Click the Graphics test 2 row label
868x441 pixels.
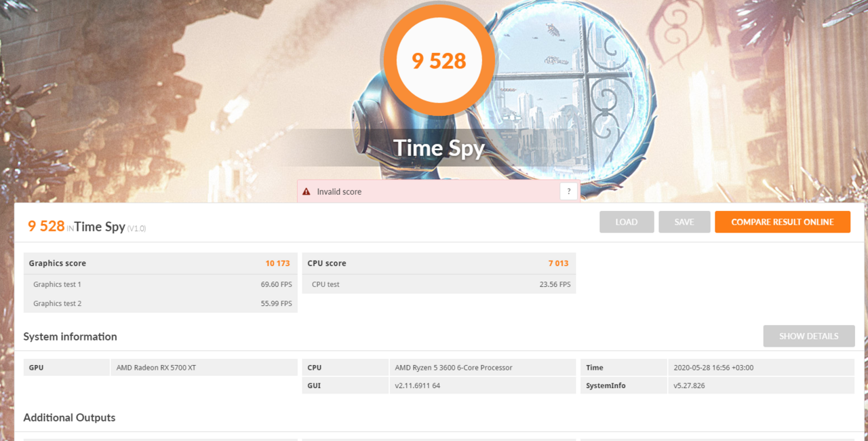tap(57, 303)
